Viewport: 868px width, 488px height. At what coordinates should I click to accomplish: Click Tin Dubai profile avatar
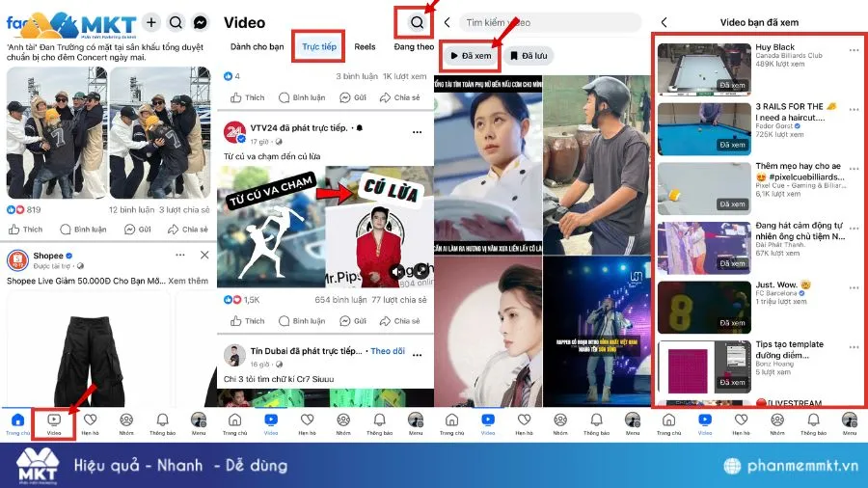click(234, 355)
